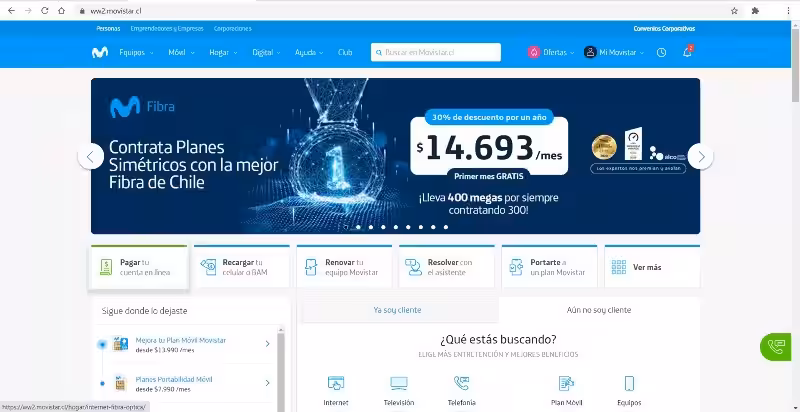800x412 pixels.
Task: Expand the Equipos dropdown menu
Action: coord(136,52)
